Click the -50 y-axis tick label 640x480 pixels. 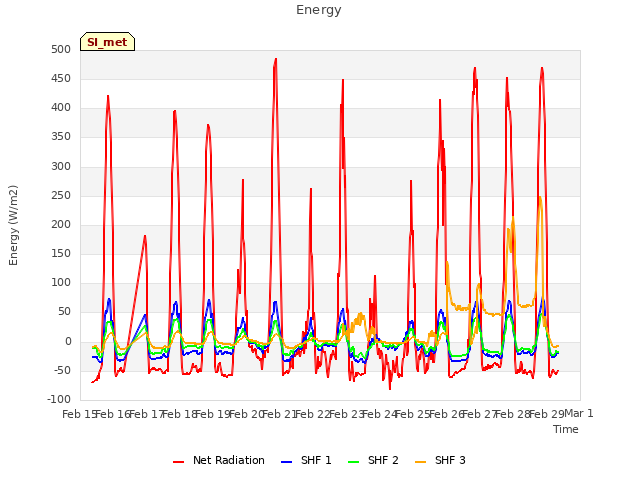60,371
